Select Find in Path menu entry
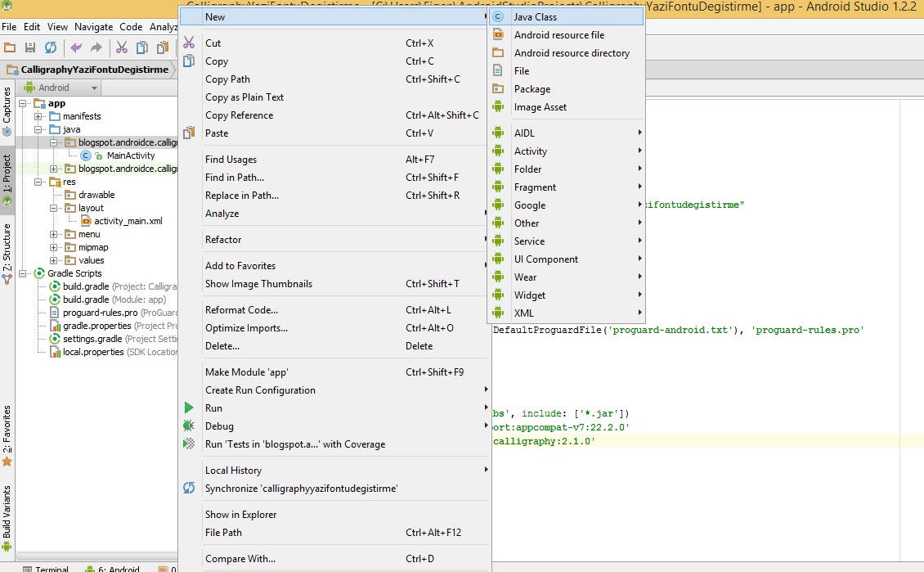The height and width of the screenshot is (572, 924). pyautogui.click(x=334, y=177)
